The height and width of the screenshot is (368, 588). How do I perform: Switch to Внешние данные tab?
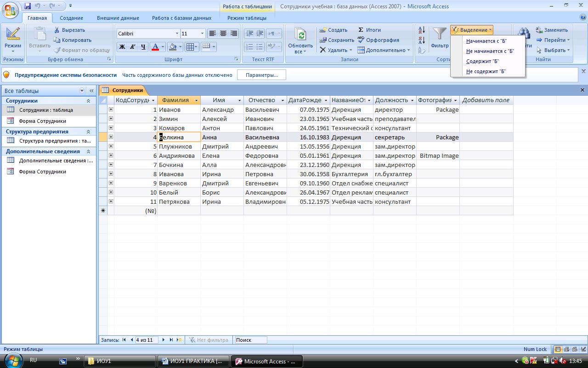click(118, 18)
